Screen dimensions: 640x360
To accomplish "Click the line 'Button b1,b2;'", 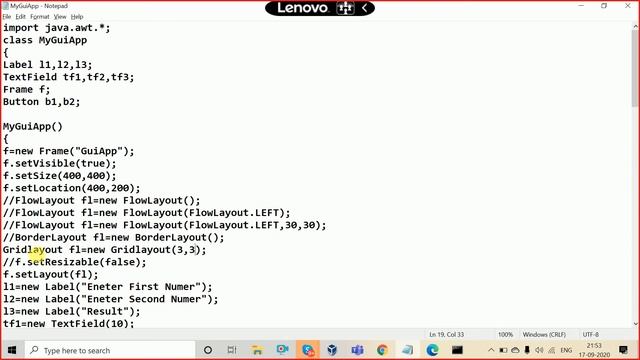I will click(42, 102).
